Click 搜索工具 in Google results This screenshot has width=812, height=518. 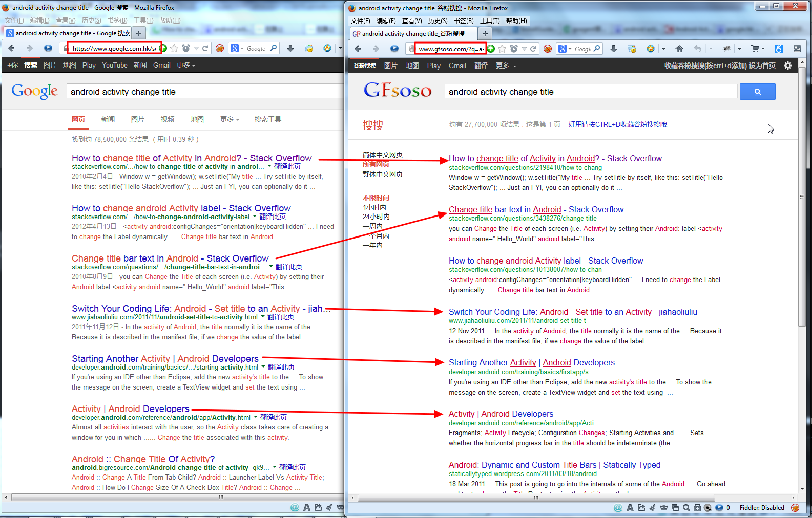(x=267, y=119)
